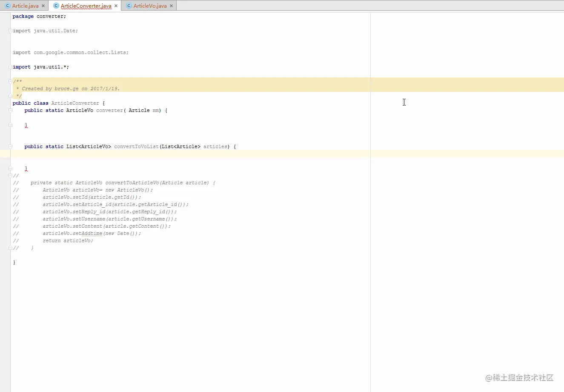Click commented 'articleVo.setUsername' line
Image resolution: width=564 pixels, height=392 pixels.
pyautogui.click(x=109, y=219)
